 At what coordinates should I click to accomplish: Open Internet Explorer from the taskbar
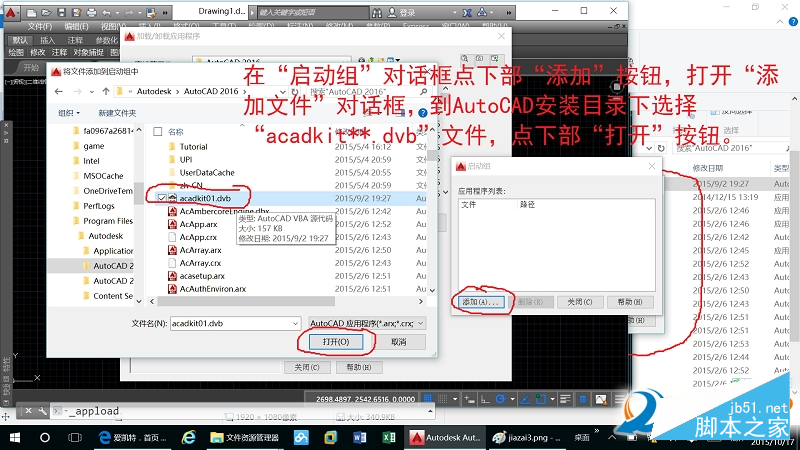(x=188, y=437)
